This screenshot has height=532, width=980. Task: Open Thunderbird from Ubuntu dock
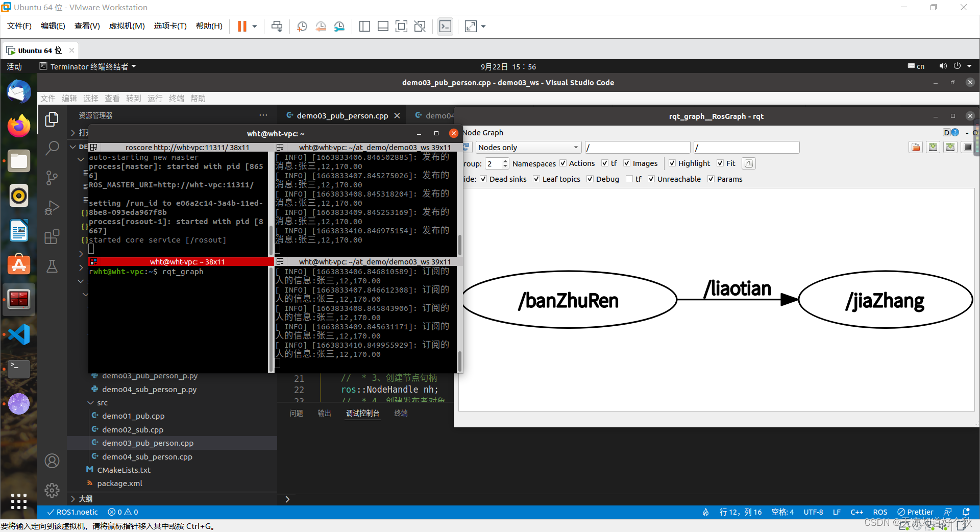(x=19, y=91)
